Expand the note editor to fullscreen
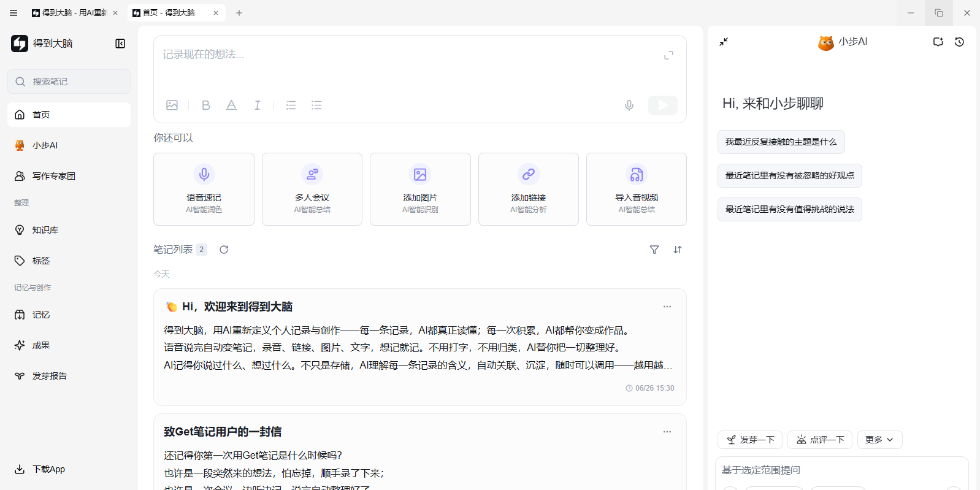Screen dimensions: 980x490 tap(668, 55)
